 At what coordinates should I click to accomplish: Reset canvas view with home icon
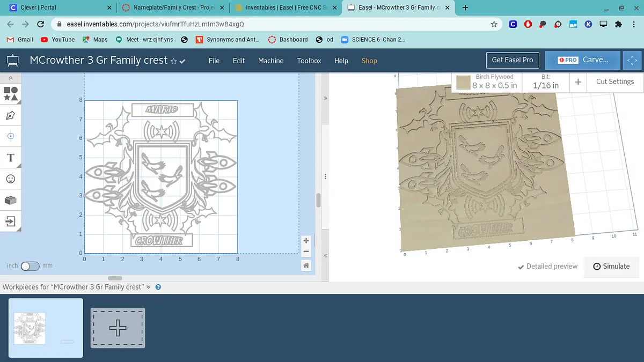coord(306,265)
